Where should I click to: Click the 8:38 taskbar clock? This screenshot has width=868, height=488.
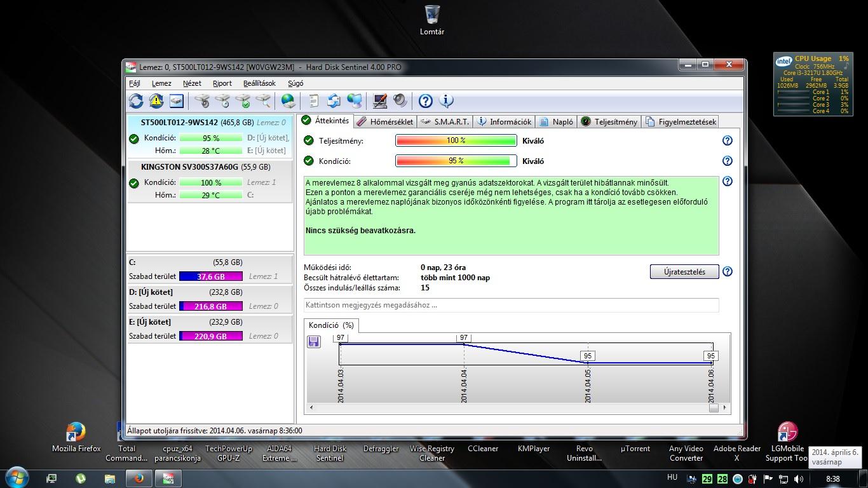tap(832, 478)
